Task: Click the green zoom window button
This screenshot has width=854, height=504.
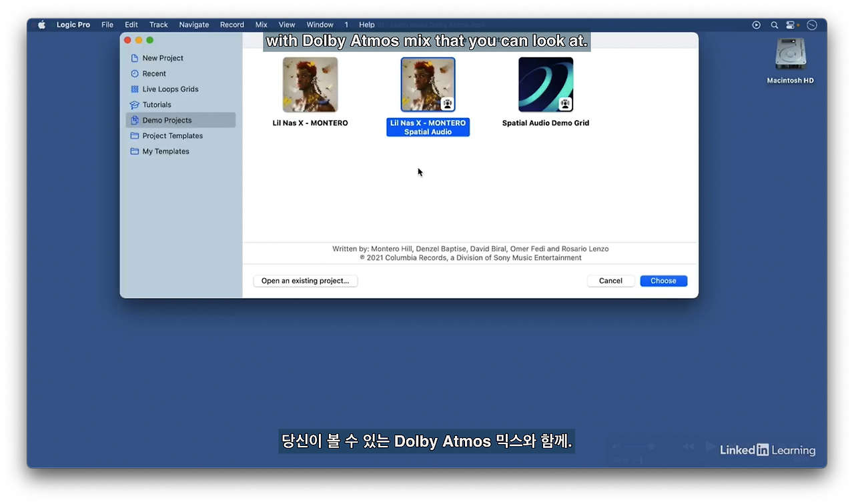Action: 149,40
